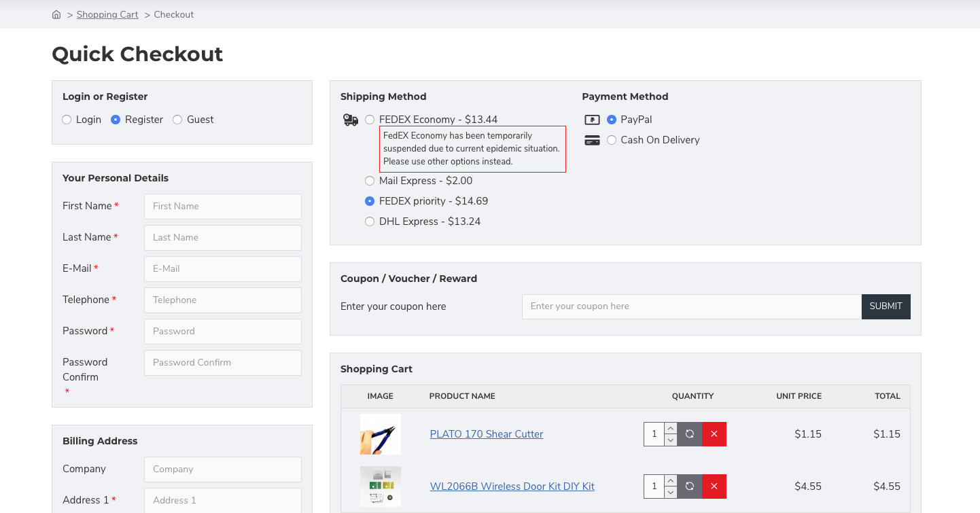Click the coupon code input box
Viewport: 980px width, 513px height.
[x=692, y=306]
